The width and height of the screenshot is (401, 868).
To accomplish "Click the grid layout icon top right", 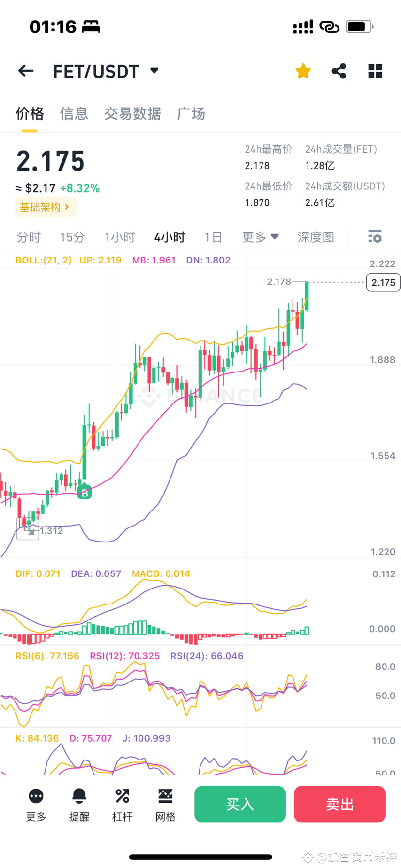I will click(375, 71).
